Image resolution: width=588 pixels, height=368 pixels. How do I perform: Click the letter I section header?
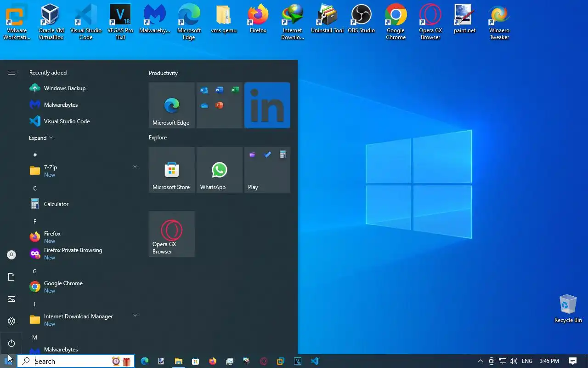coord(35,305)
